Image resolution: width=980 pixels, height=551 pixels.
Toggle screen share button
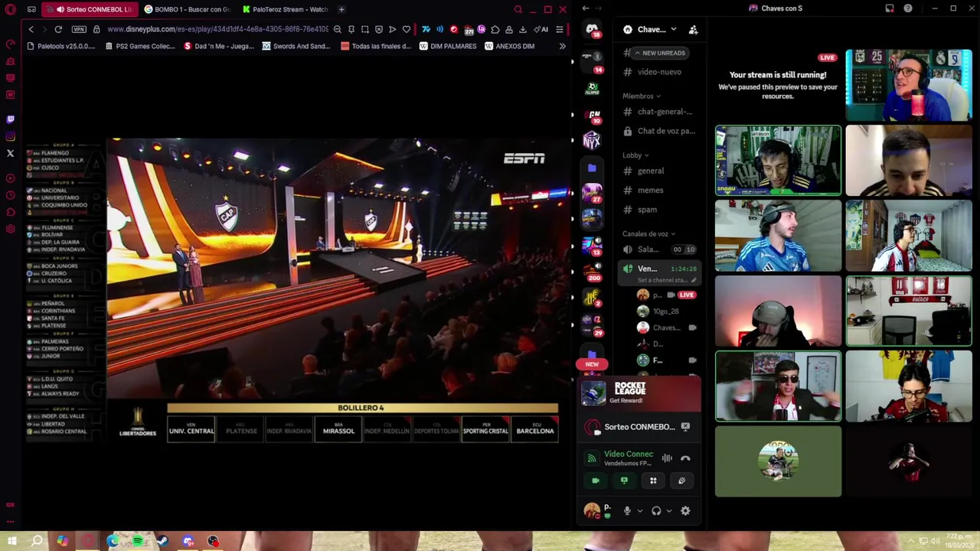pos(624,481)
